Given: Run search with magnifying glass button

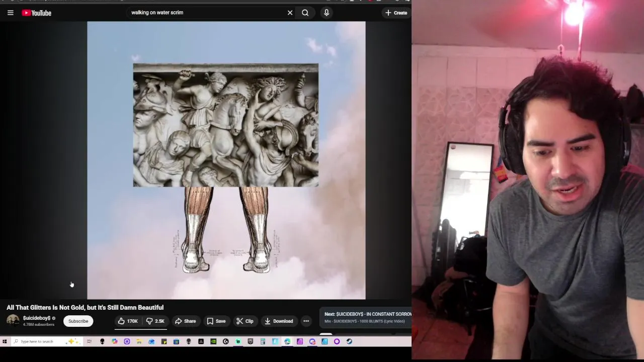Looking at the screenshot, I should pyautogui.click(x=305, y=13).
